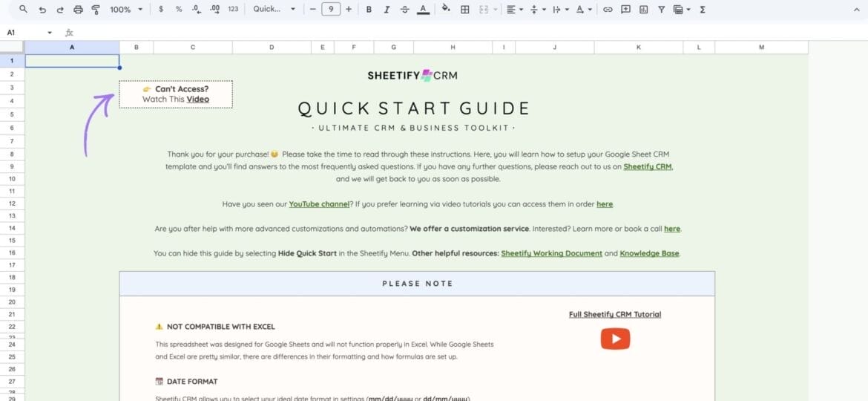The image size is (868, 401).
Task: Open text rotation dropdown
Action: tap(584, 10)
